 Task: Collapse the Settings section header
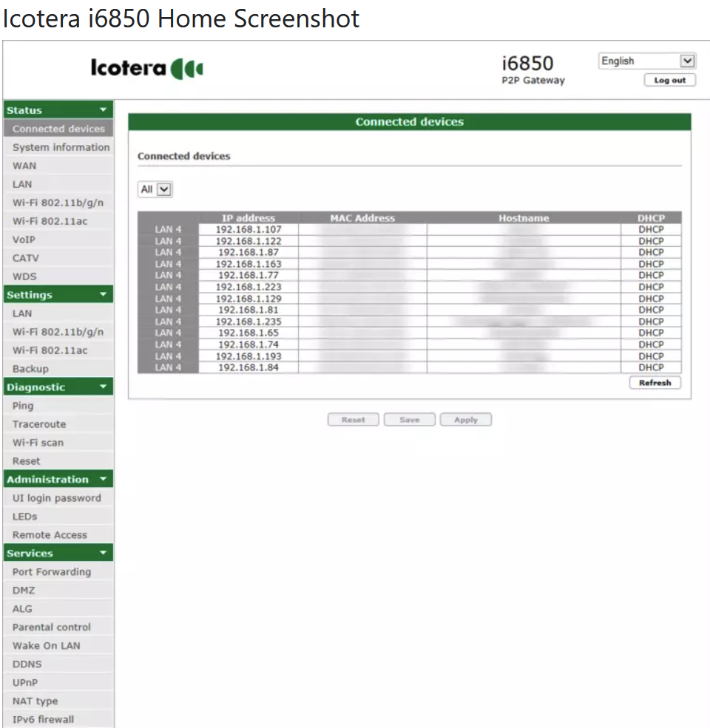pos(58,295)
